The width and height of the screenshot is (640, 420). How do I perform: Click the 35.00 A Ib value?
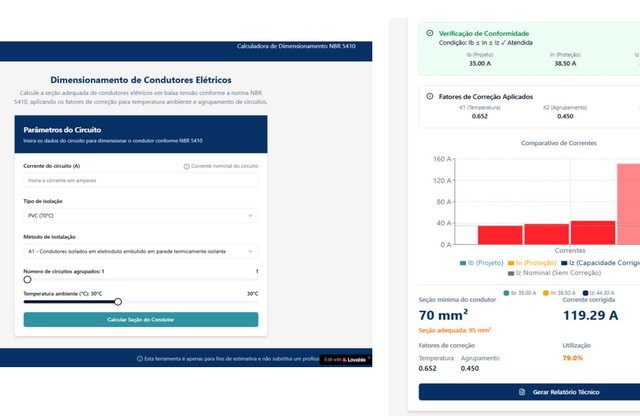point(480,64)
